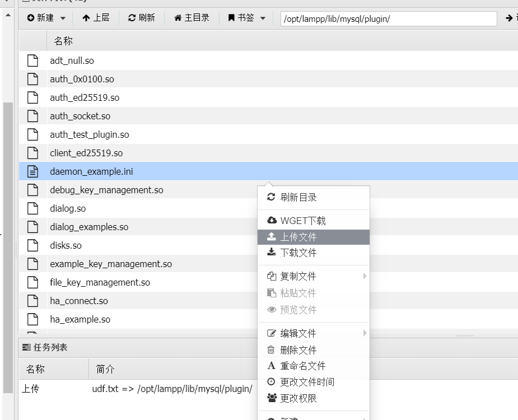This screenshot has height=420, width=518.
Task: Click the 刷新 refresh toolbar button
Action: pos(141,18)
